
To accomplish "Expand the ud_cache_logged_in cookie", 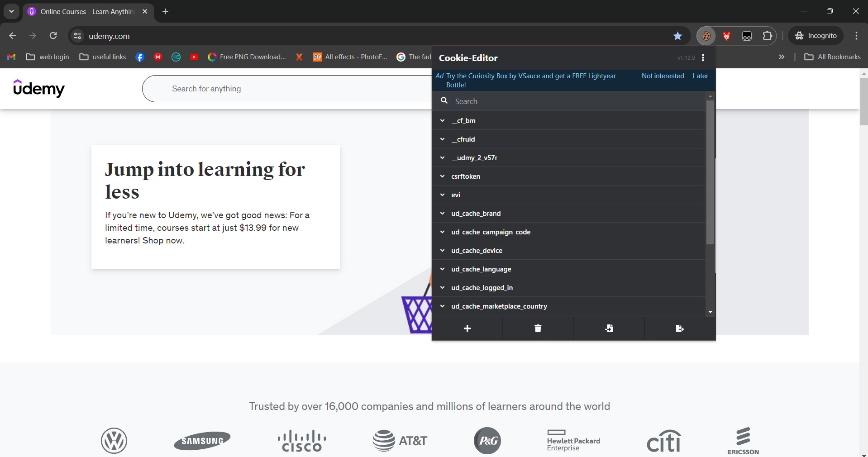I will 569,288.
